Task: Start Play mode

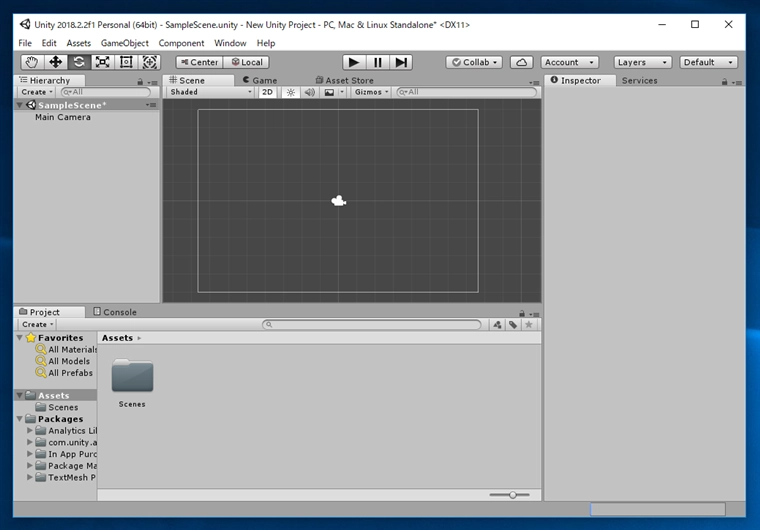Action: coord(354,62)
